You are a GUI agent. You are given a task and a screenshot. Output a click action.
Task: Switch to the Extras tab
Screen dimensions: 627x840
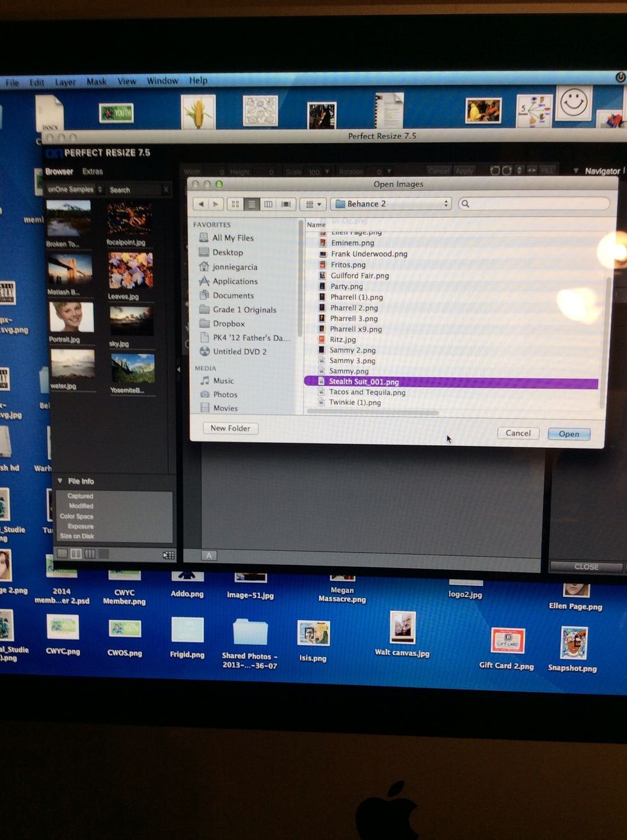point(92,171)
